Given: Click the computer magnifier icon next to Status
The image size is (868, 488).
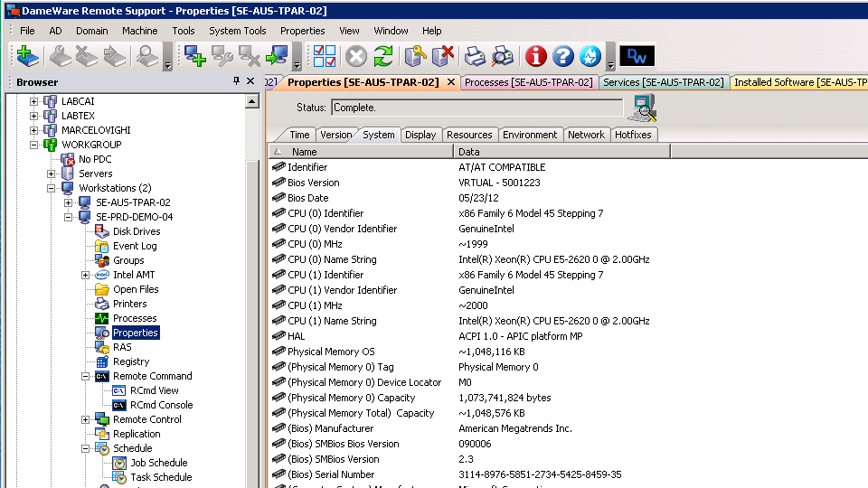Looking at the screenshot, I should point(643,108).
